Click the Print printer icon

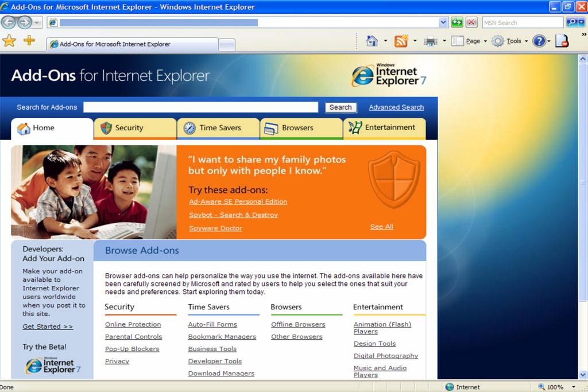coord(430,41)
